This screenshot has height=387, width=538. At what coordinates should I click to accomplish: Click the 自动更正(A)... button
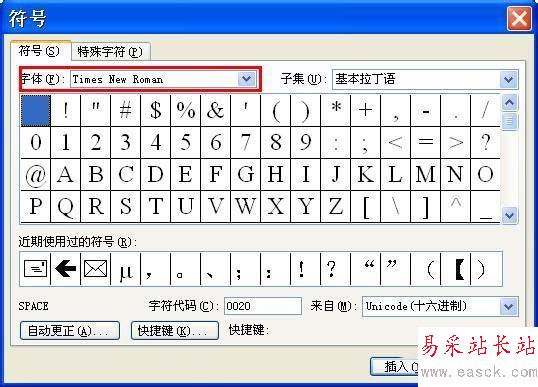70,331
